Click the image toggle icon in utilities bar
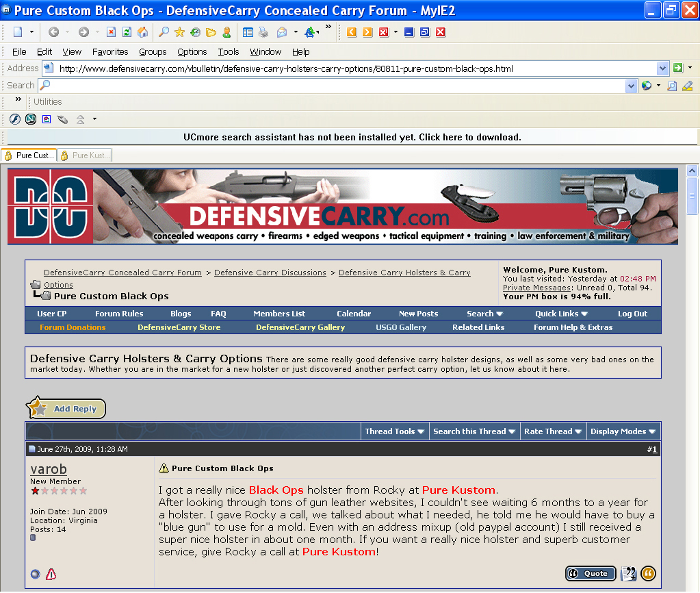Screen dimensions: 700x593 coord(47,119)
